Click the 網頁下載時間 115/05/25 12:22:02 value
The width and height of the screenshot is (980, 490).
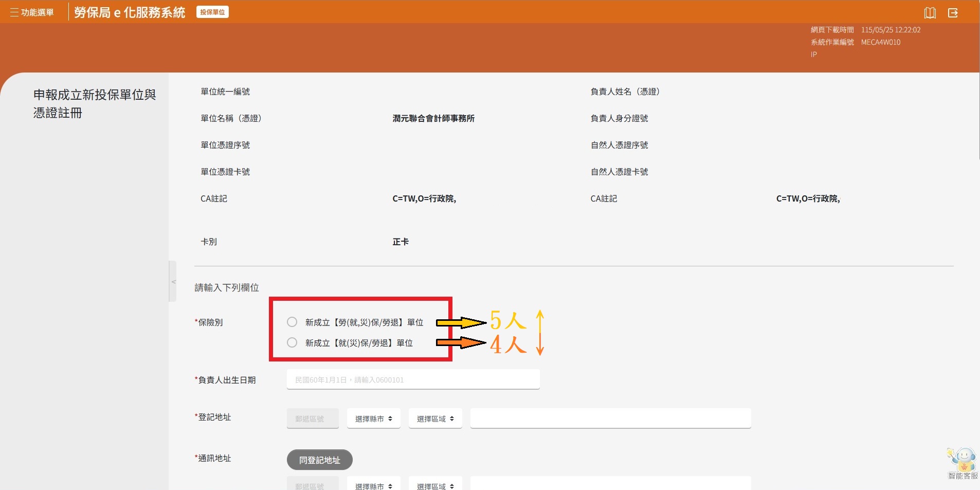click(891, 30)
